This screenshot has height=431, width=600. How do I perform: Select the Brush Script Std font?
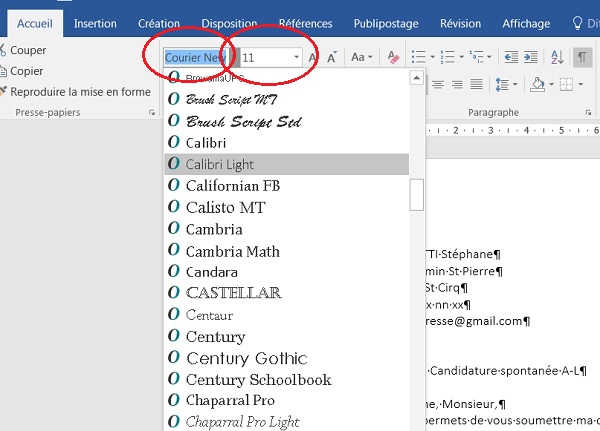287,121
